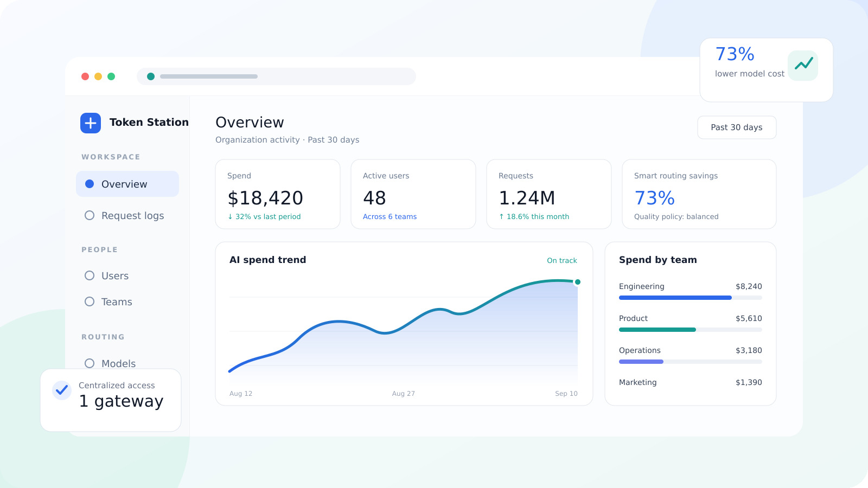
Task: Click the 32% vs last period text
Action: click(x=264, y=216)
